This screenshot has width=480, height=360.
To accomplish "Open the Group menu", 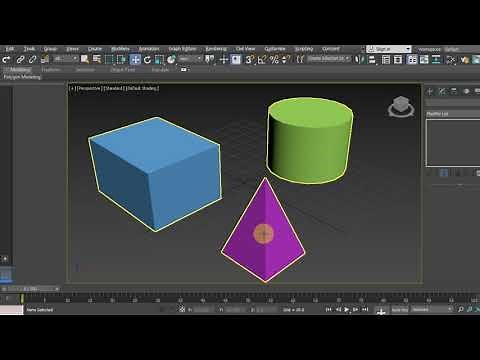I will click(x=51, y=49).
